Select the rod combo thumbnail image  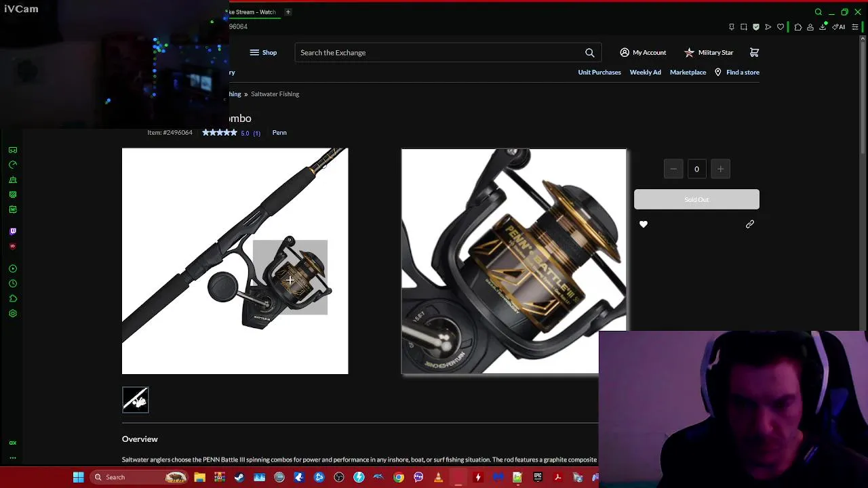click(x=136, y=400)
